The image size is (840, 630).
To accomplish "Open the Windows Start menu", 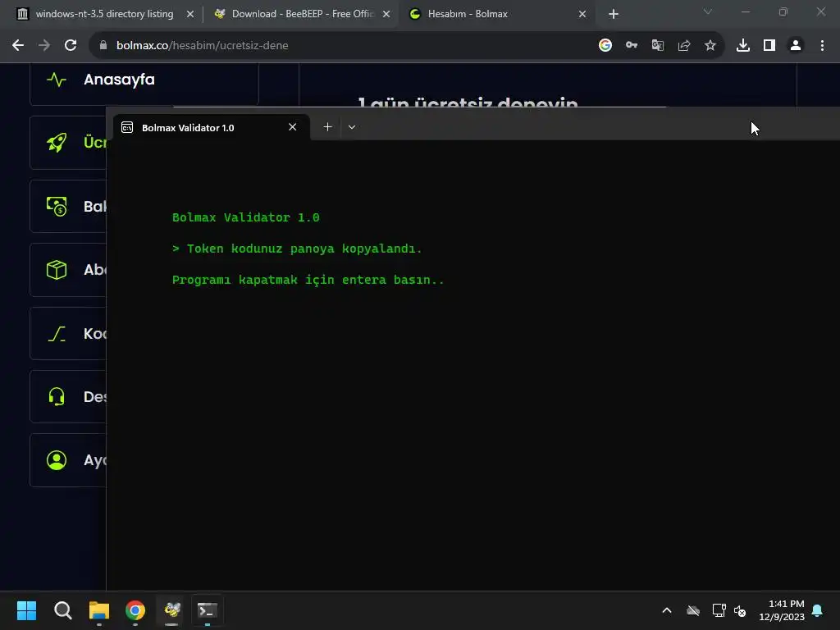I will [27, 610].
